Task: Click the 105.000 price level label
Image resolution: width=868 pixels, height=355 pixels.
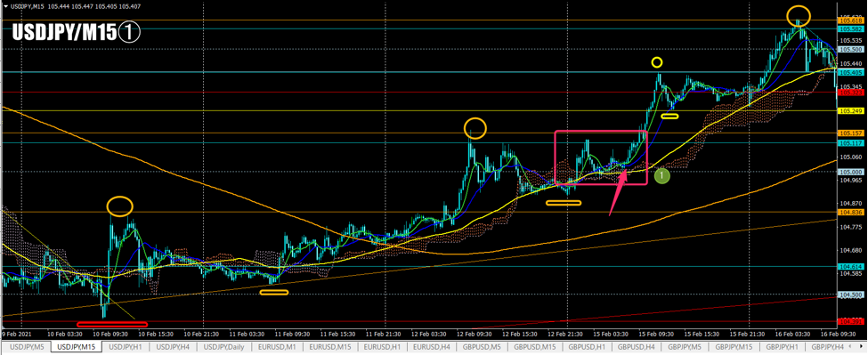Action: [851, 172]
